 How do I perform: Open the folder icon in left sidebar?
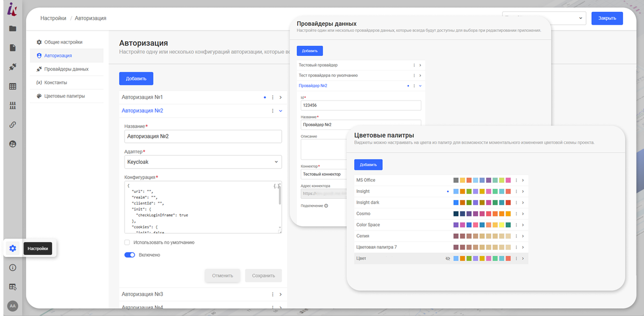13,28
